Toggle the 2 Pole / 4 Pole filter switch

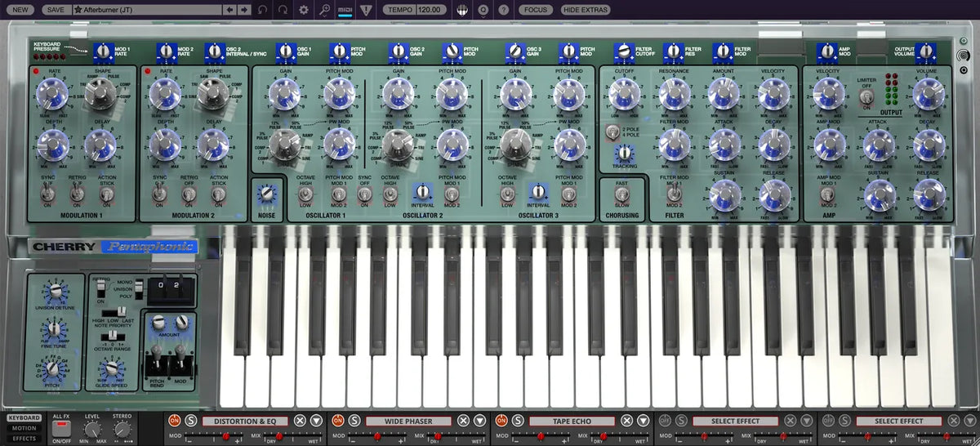pos(611,132)
